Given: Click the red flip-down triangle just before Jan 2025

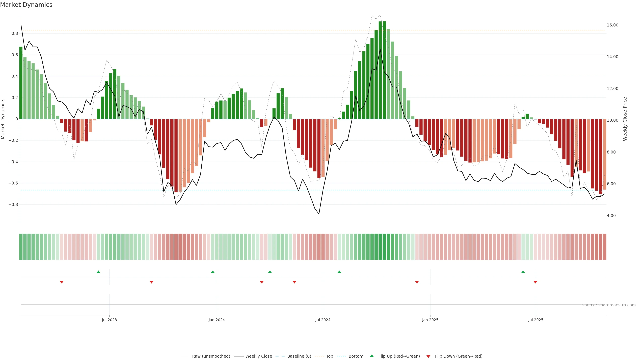Looking at the screenshot, I should [x=417, y=282].
